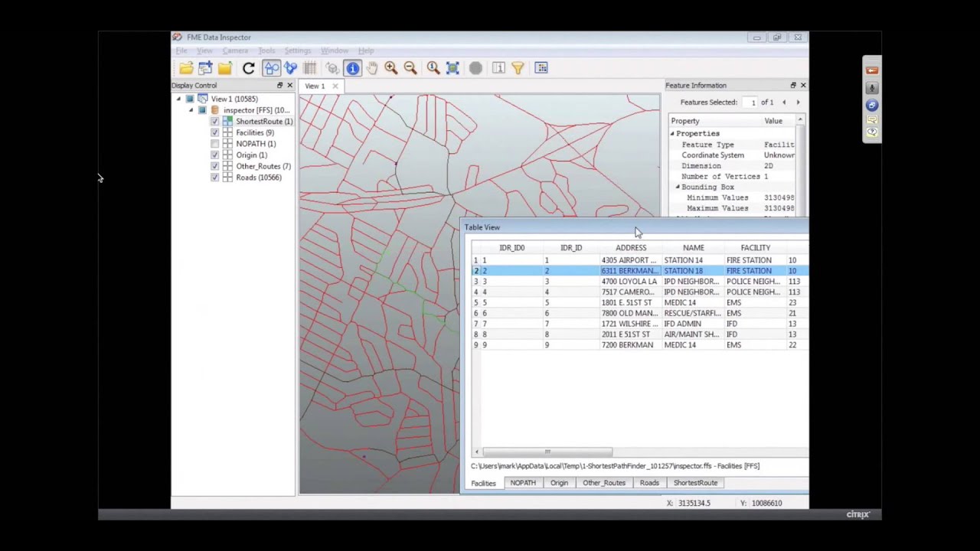Toggle the ShortestRoute layer checkbox
980x551 pixels.
pyautogui.click(x=214, y=122)
